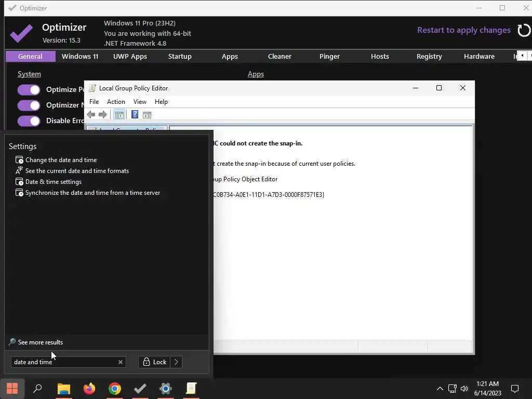Open volume tray icon
The image size is (532, 399).
point(464,389)
